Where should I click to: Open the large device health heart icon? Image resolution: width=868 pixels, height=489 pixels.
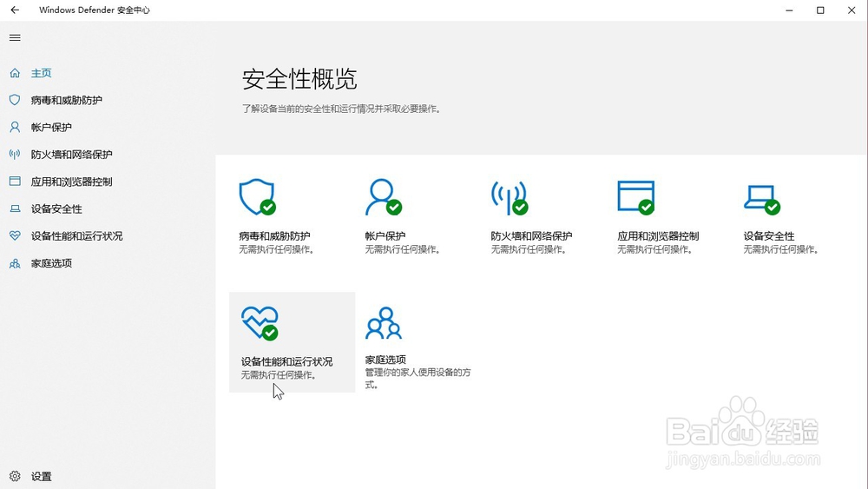(260, 323)
